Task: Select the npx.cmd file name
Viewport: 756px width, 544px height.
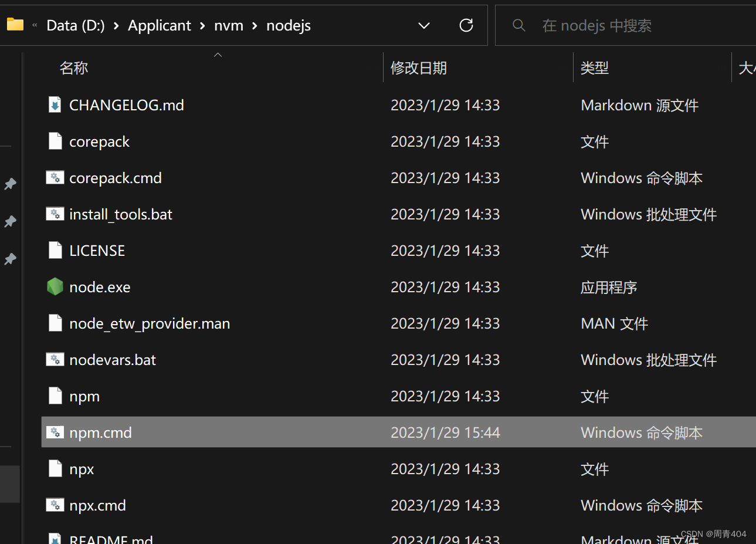Action: [x=97, y=506]
